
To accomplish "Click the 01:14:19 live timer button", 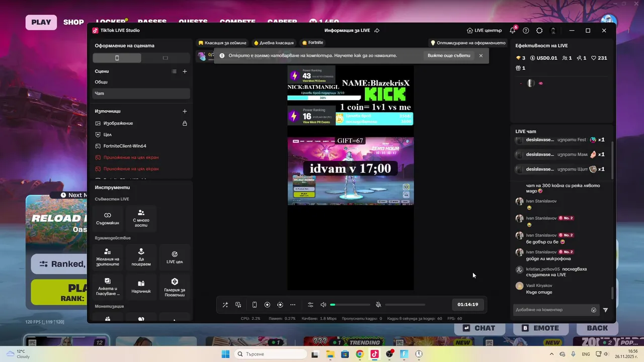I will [x=467, y=305].
